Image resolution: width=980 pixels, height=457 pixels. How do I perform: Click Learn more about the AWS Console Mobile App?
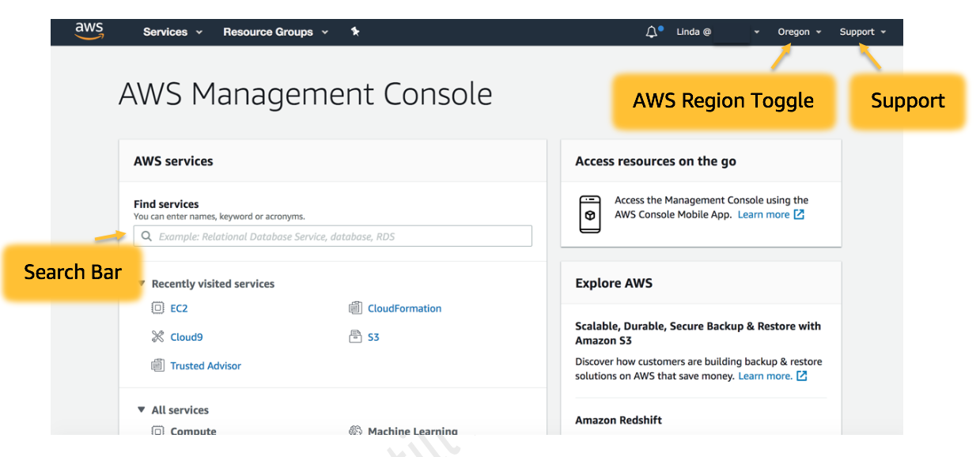pos(764,214)
